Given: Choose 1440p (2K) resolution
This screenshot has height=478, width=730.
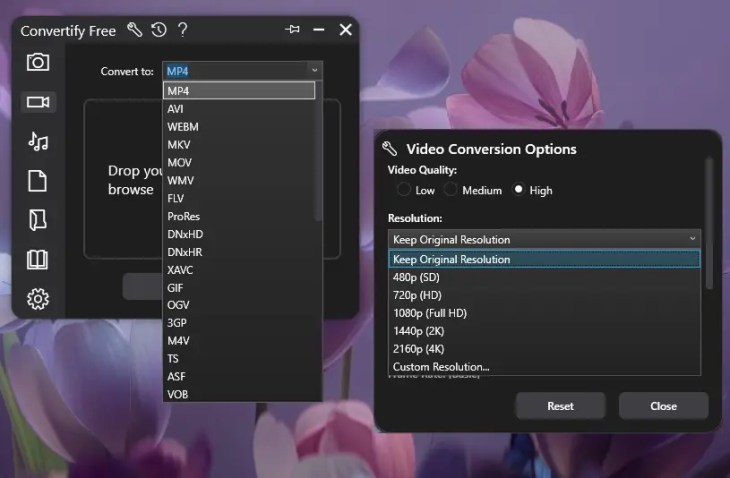Looking at the screenshot, I should point(544,331).
